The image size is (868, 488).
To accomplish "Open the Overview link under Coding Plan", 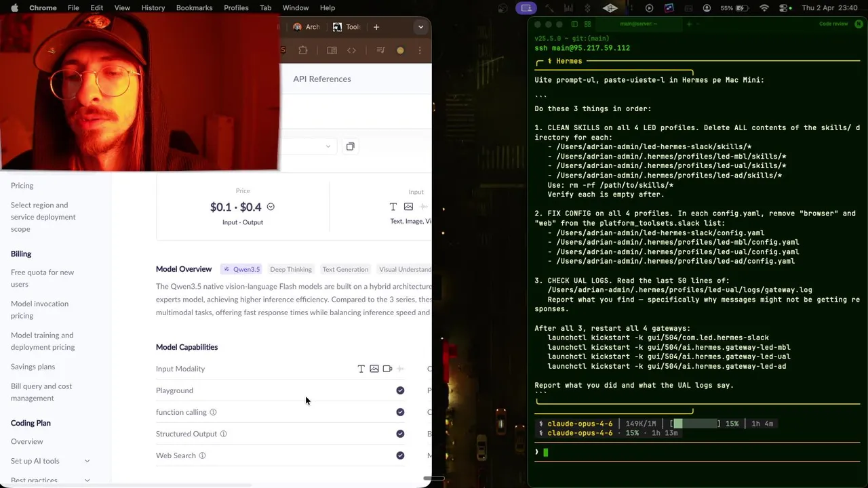I will point(26,441).
